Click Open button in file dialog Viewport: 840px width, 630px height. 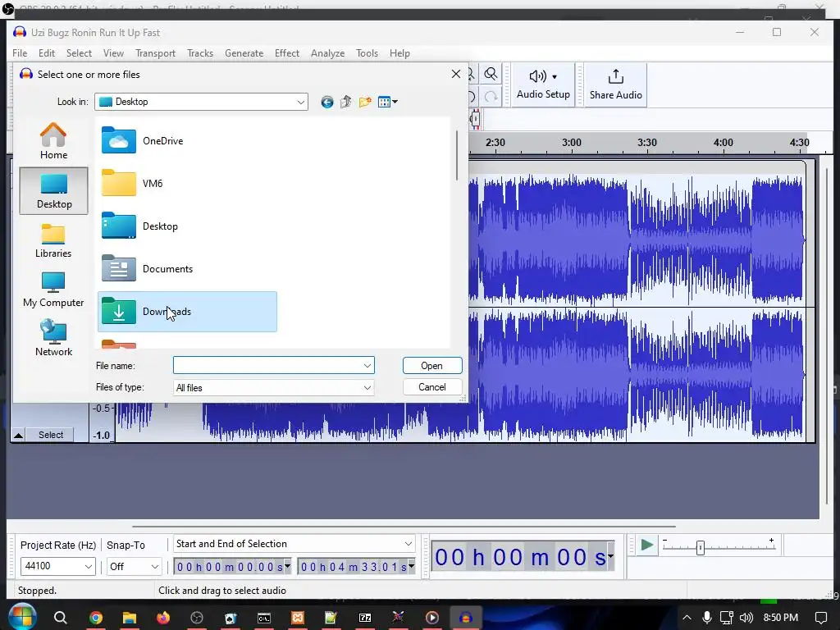coord(432,365)
